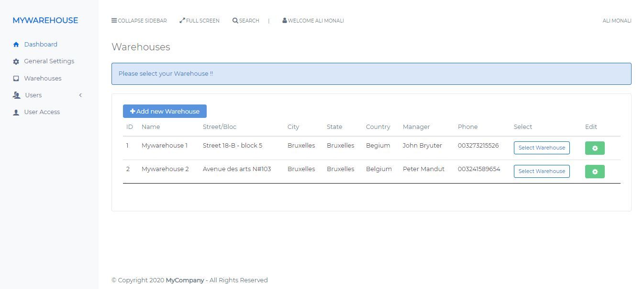Open Warehouses in the sidebar

[43, 79]
